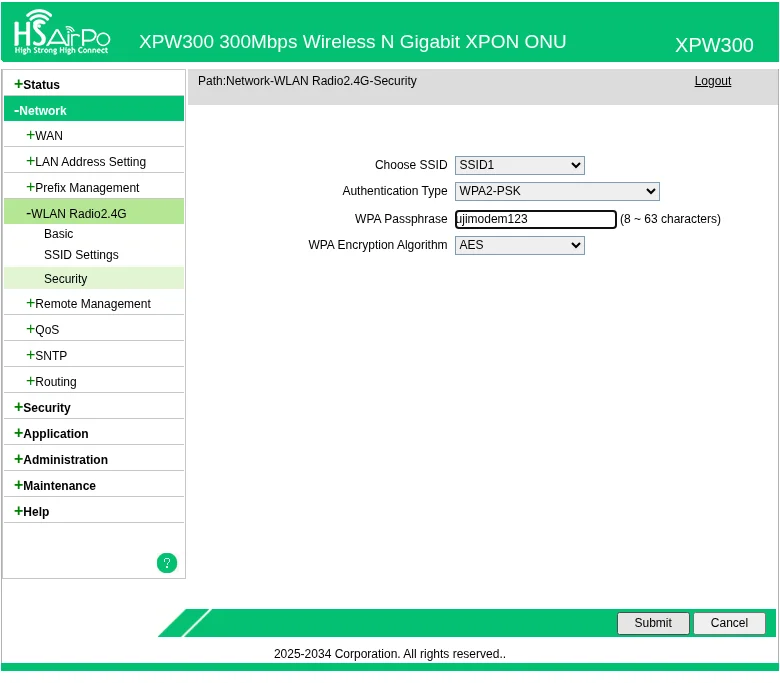The height and width of the screenshot is (683, 780).
Task: Click the Submit button
Action: pos(653,623)
